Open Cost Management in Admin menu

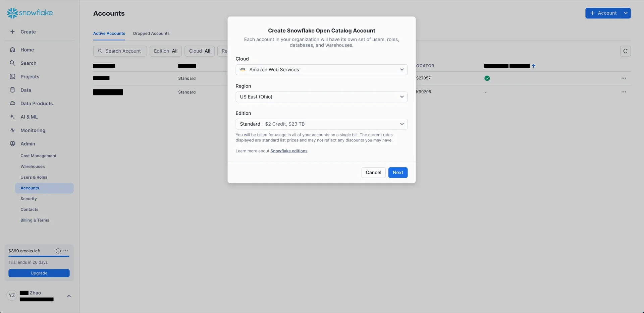39,156
